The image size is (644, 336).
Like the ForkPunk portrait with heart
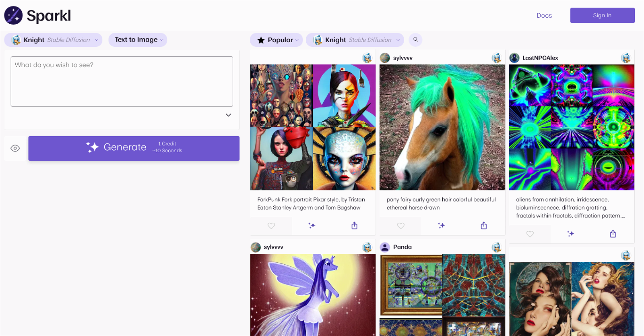pos(271,226)
